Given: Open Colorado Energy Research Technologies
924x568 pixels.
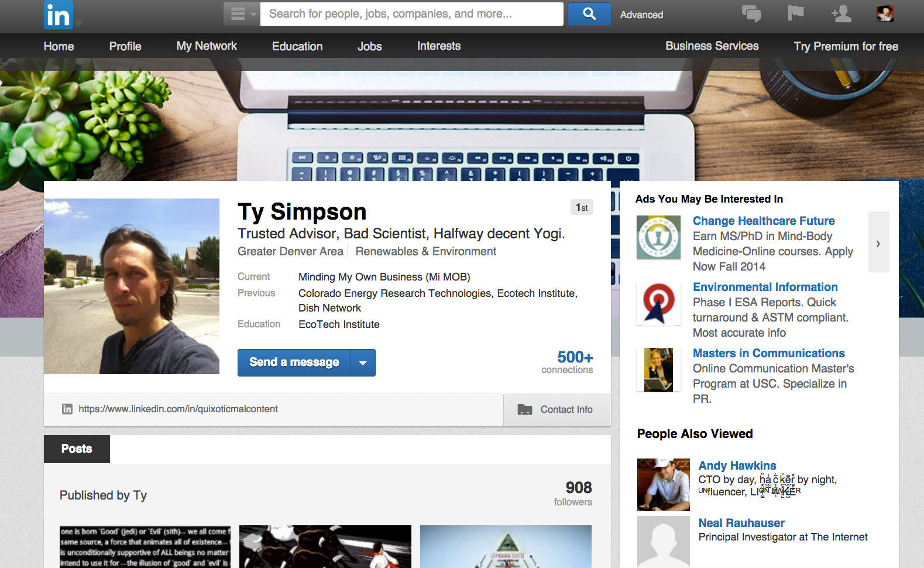Looking at the screenshot, I should [395, 293].
